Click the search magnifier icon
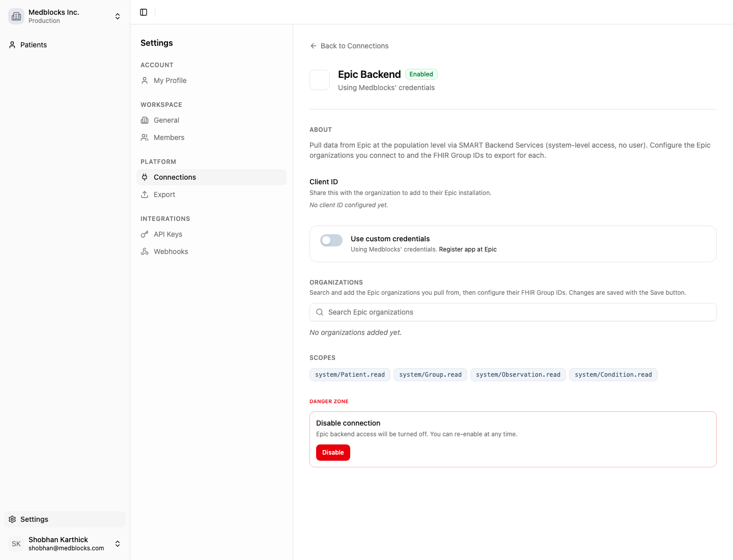The width and height of the screenshot is (733, 560). click(320, 312)
